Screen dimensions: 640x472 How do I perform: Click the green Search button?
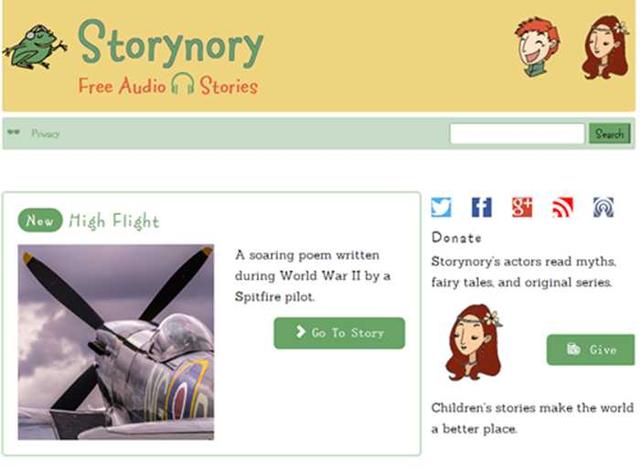coord(609,134)
